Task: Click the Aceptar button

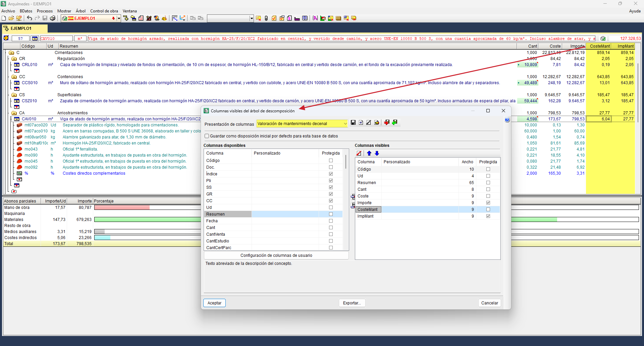Action: (x=214, y=303)
